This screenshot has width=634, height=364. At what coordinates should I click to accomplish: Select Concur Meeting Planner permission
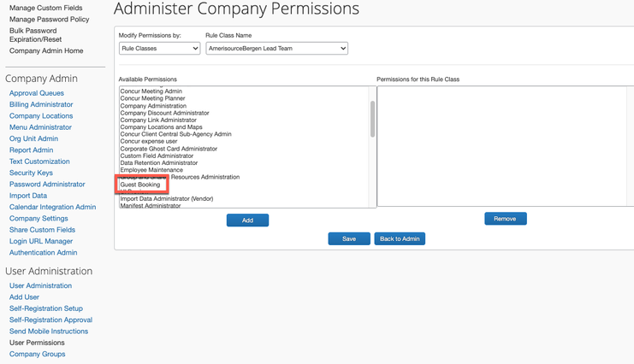coord(152,98)
